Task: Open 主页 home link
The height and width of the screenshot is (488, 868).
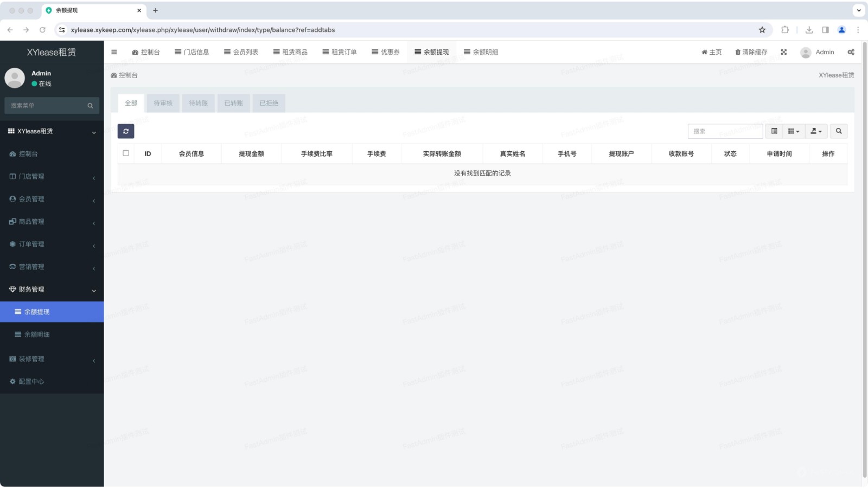Action: [x=712, y=52]
